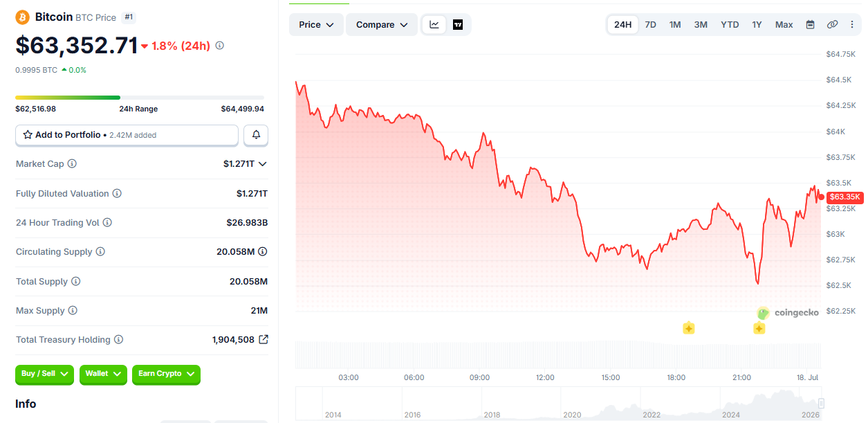Open Total Treasury Holding external link icon
This screenshot has height=423, width=868.
coord(263,340)
